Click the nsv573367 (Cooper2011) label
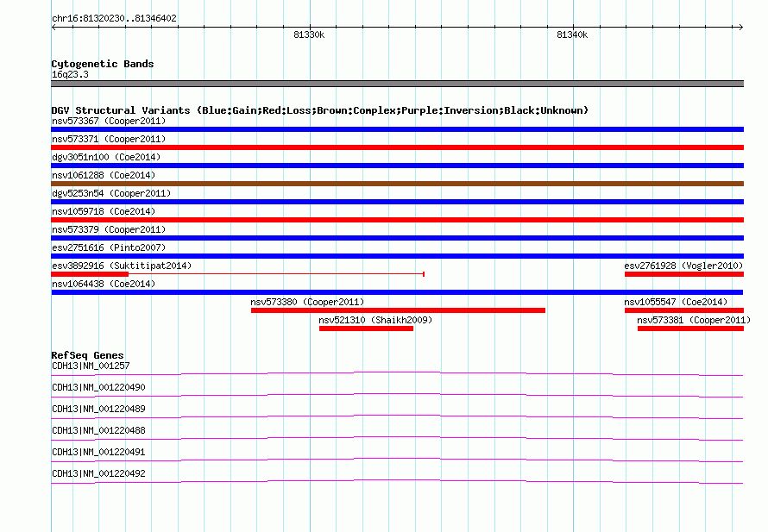Viewport: 768px width, 532px height. pos(109,121)
